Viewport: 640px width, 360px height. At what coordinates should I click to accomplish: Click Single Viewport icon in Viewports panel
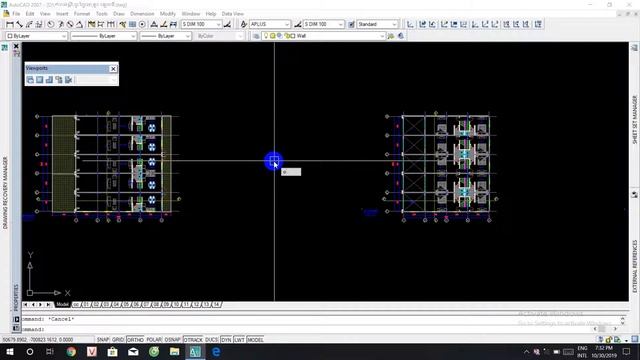click(40, 80)
